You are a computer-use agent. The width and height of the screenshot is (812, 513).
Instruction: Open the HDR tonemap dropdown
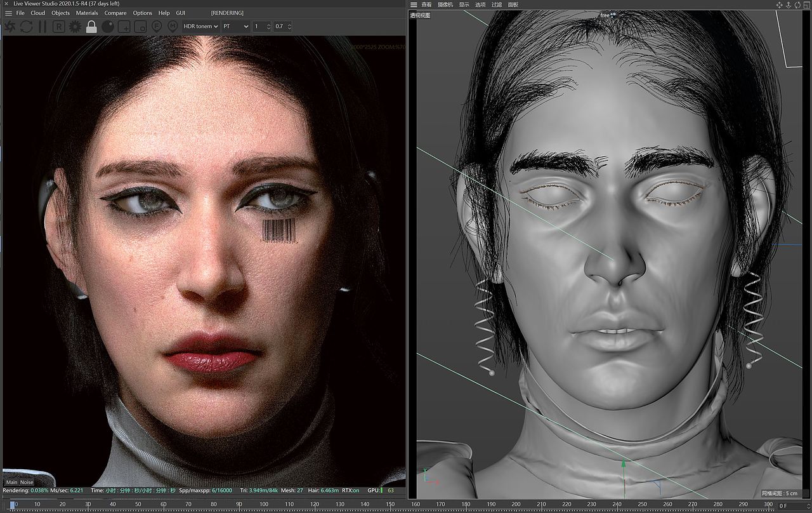tap(200, 27)
